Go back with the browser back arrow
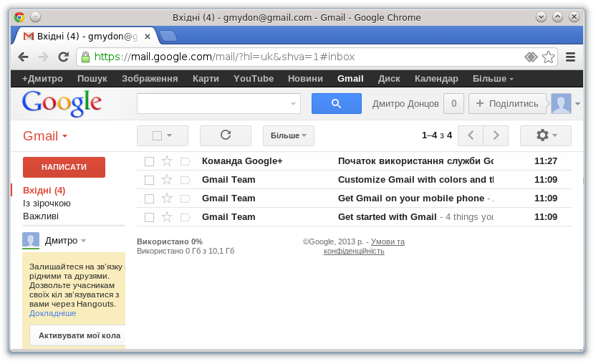The width and height of the screenshot is (596, 364). tap(24, 57)
